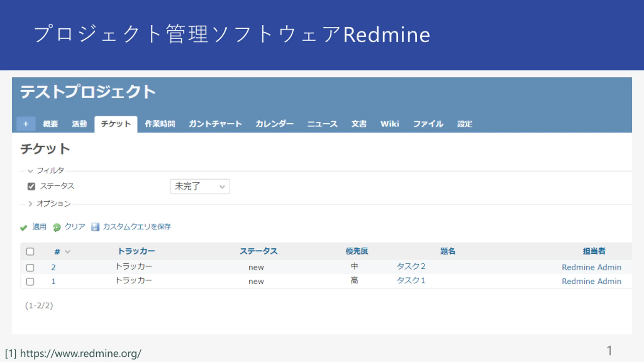
Task: Toggle the select-all checkbox in table header
Action: 30,251
